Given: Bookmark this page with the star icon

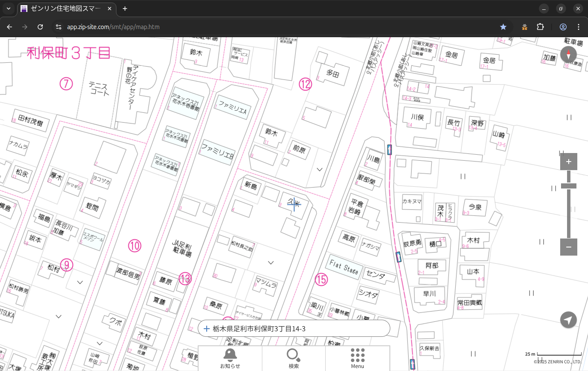Looking at the screenshot, I should (503, 27).
